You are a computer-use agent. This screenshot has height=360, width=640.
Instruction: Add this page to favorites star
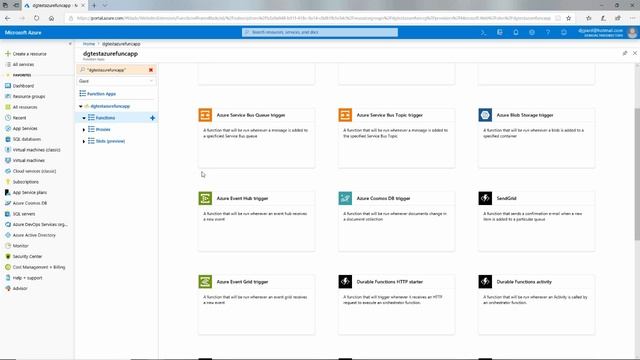click(x=569, y=18)
